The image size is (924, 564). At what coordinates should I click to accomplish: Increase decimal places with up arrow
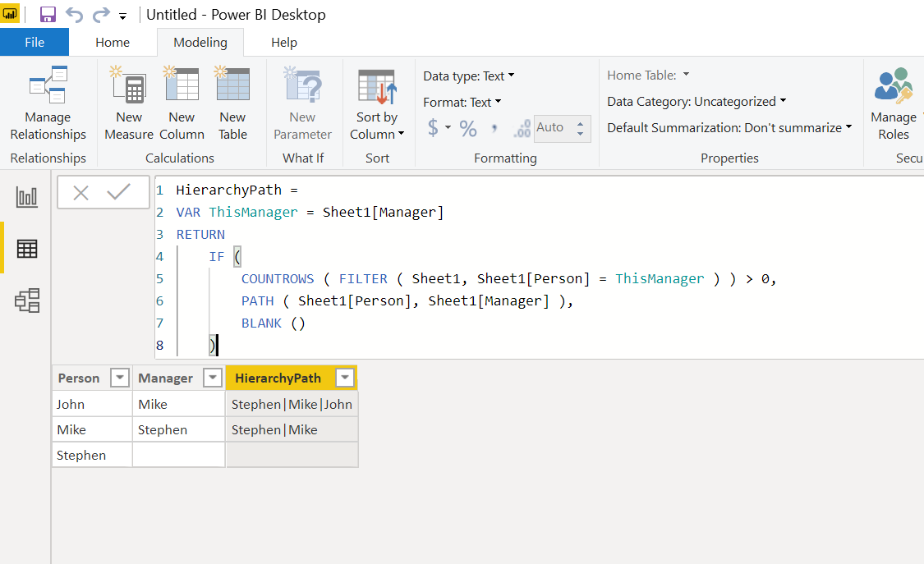click(581, 123)
